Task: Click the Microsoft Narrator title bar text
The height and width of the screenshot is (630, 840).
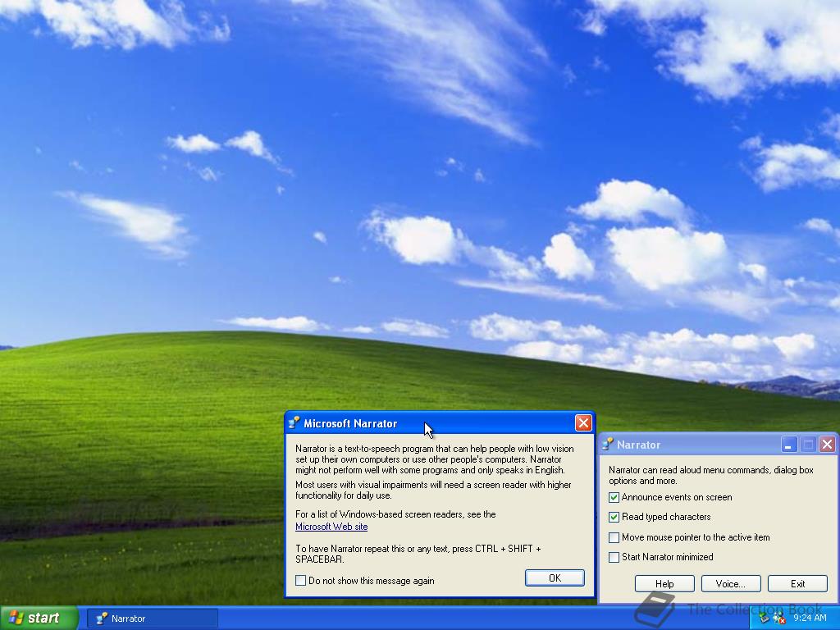Action: point(350,424)
